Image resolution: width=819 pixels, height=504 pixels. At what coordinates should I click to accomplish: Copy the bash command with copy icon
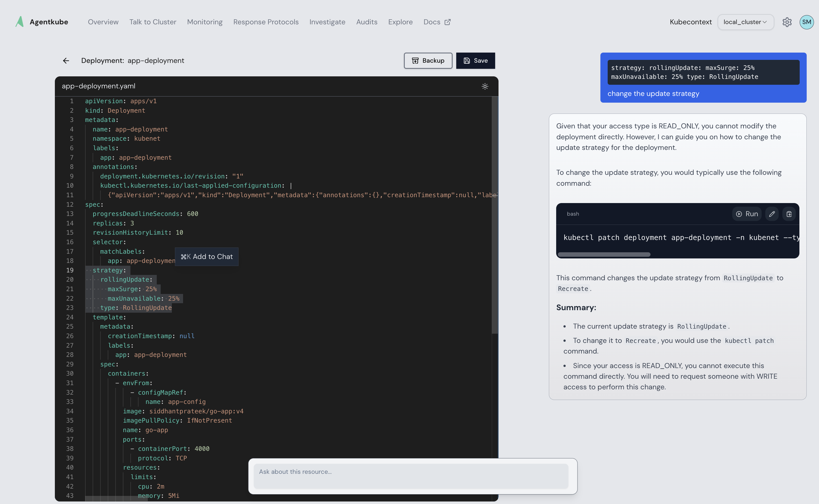pyautogui.click(x=789, y=214)
